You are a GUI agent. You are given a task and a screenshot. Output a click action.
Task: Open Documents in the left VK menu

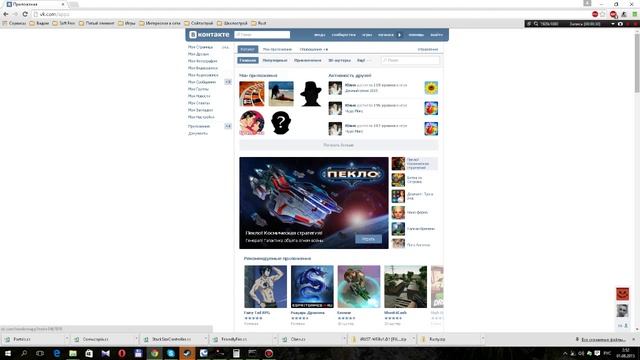(198, 133)
